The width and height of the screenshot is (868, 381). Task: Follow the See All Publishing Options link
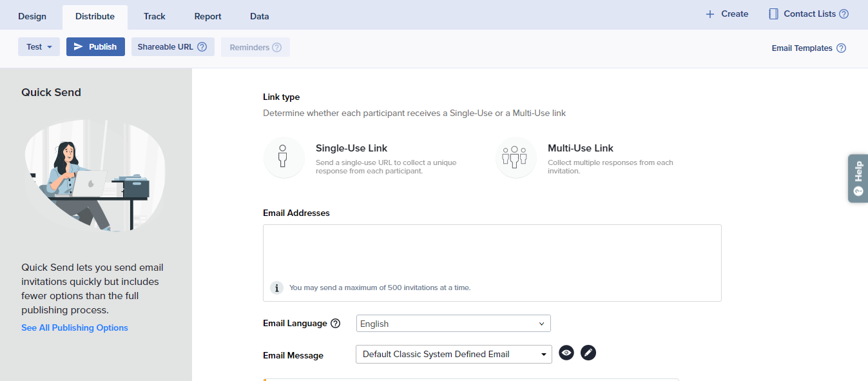[75, 328]
